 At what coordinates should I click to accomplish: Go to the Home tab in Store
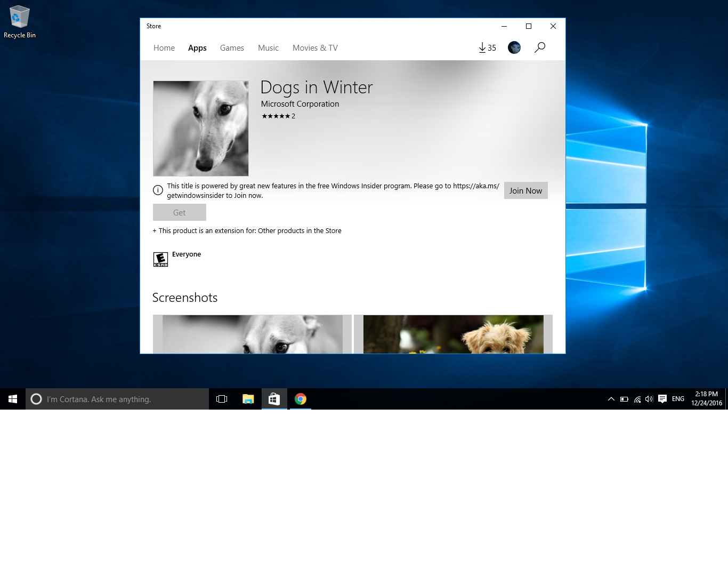pyautogui.click(x=164, y=48)
